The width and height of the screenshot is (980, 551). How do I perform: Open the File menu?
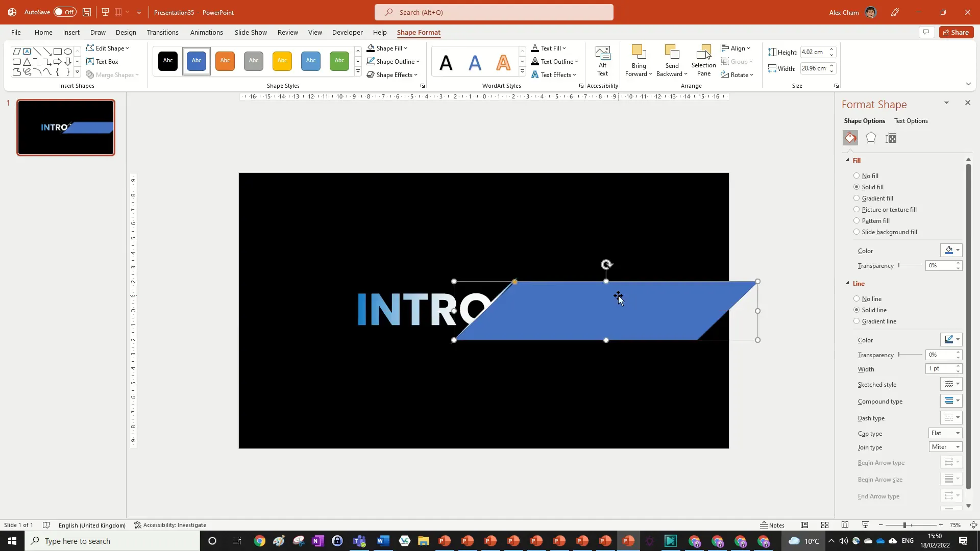pos(16,32)
